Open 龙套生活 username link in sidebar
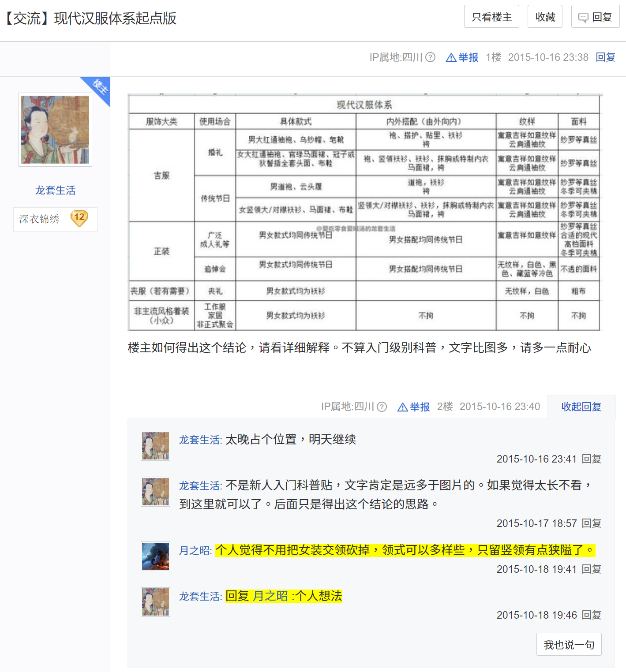The width and height of the screenshot is (626, 672). [55, 190]
